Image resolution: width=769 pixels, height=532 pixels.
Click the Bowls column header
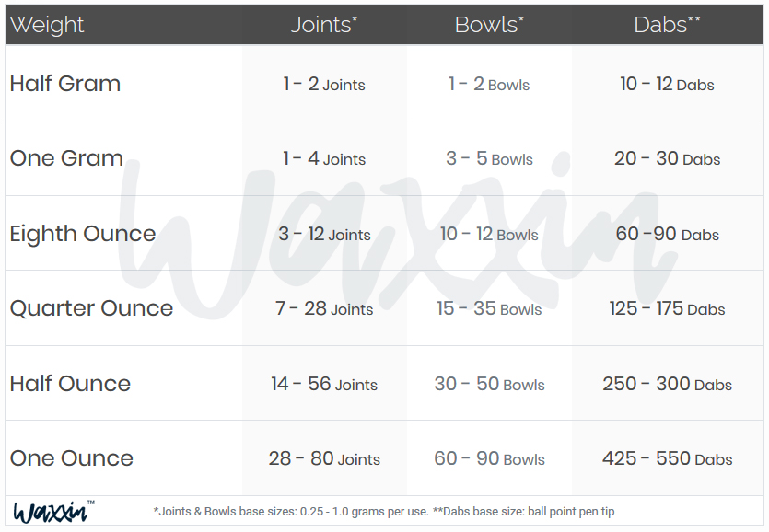point(489,25)
